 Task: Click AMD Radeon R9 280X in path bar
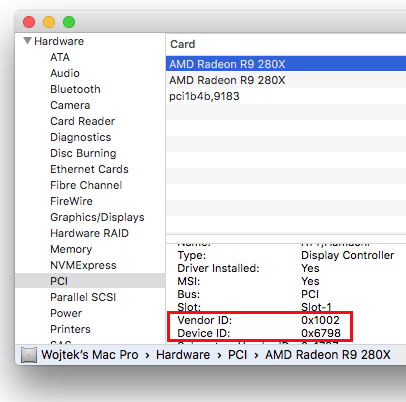coord(328,355)
